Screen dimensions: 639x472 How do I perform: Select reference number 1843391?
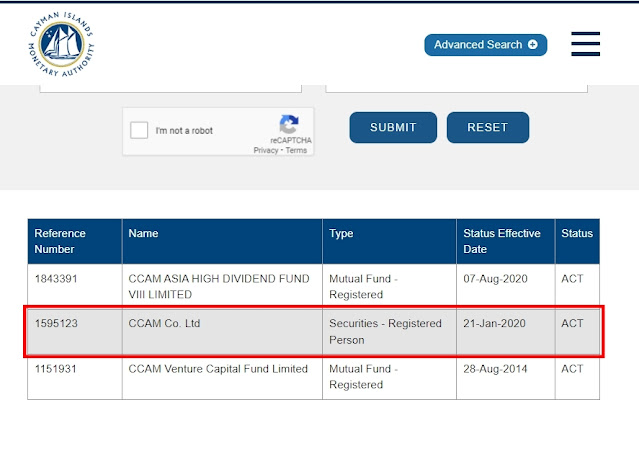(x=56, y=279)
